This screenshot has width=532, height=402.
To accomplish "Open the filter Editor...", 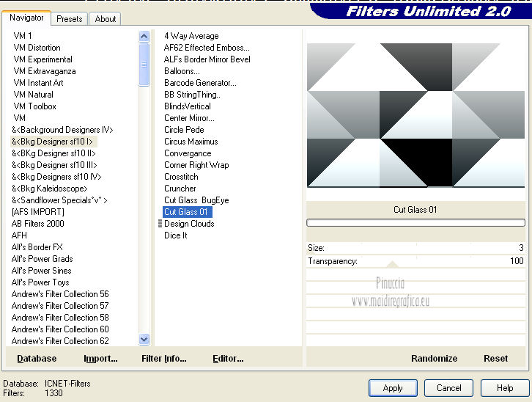I will pos(228,359).
